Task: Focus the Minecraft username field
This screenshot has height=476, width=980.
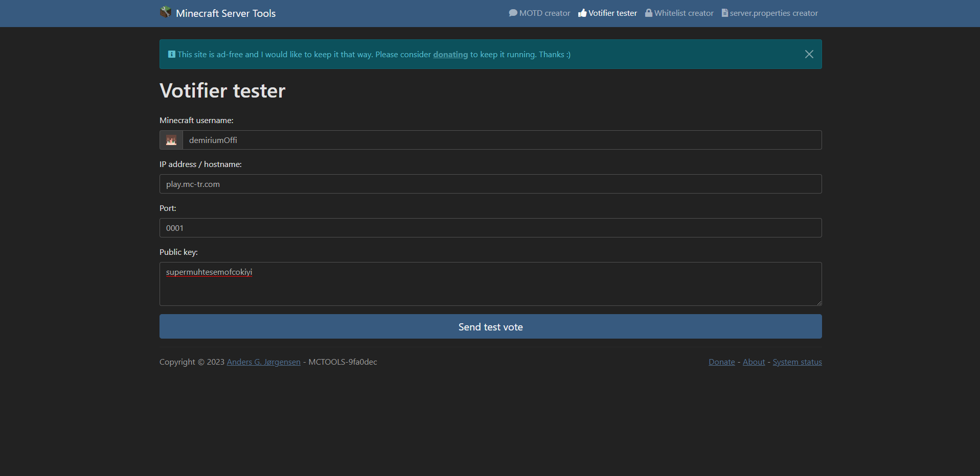Action: pyautogui.click(x=502, y=140)
